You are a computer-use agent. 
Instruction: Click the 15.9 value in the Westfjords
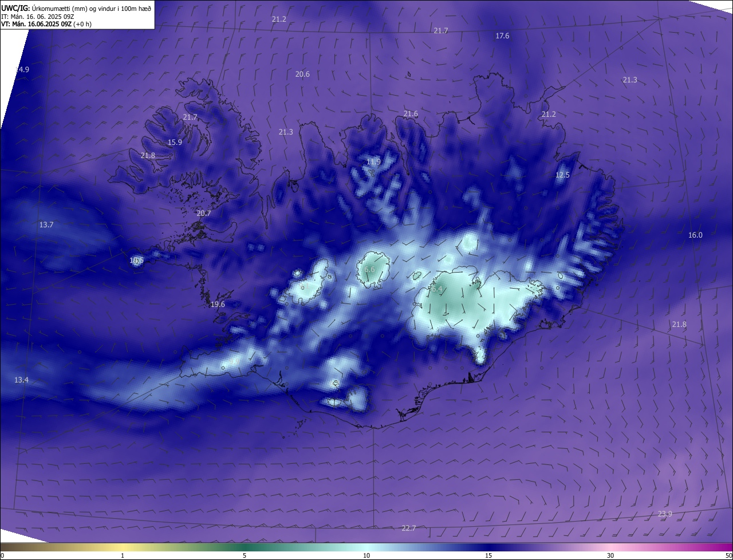(175, 143)
